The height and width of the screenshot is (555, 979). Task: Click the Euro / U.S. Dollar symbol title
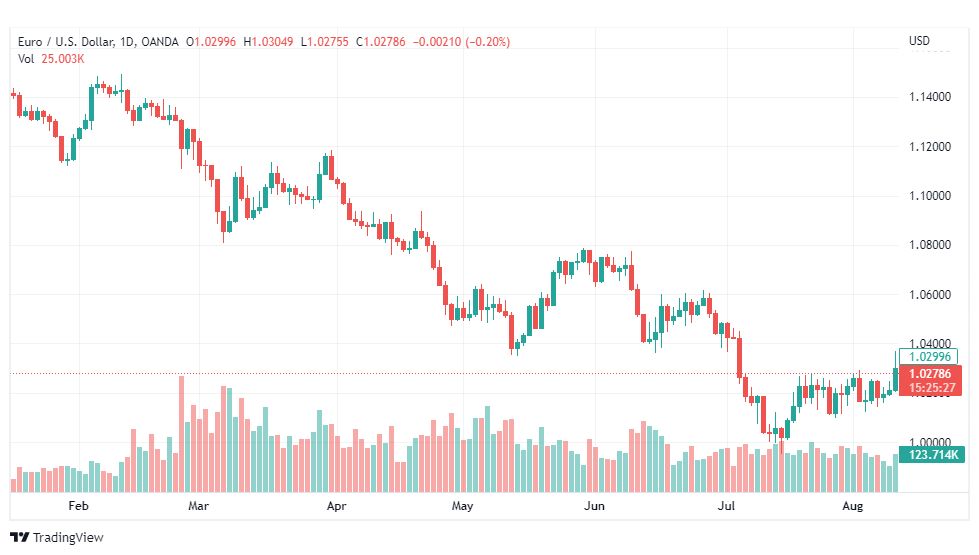(66, 42)
